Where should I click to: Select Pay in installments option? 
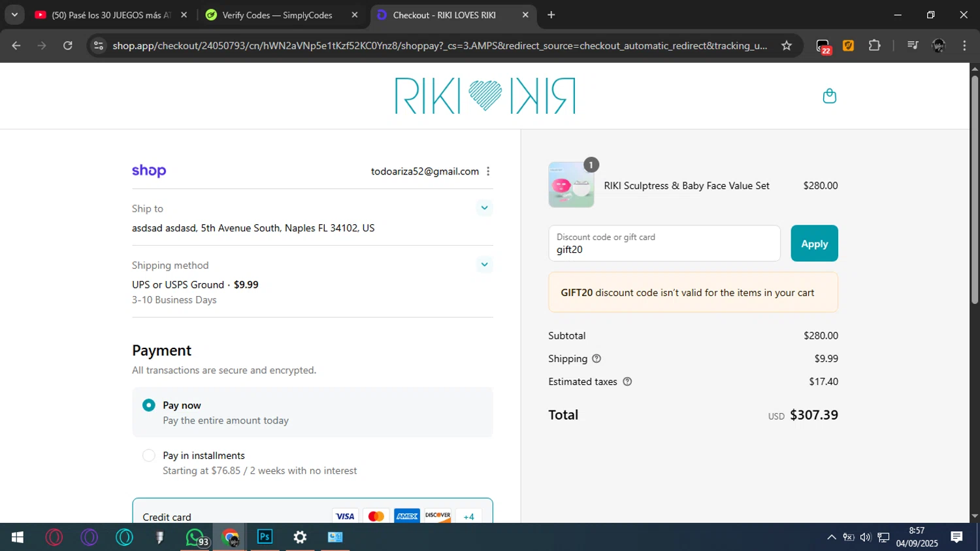[149, 456]
